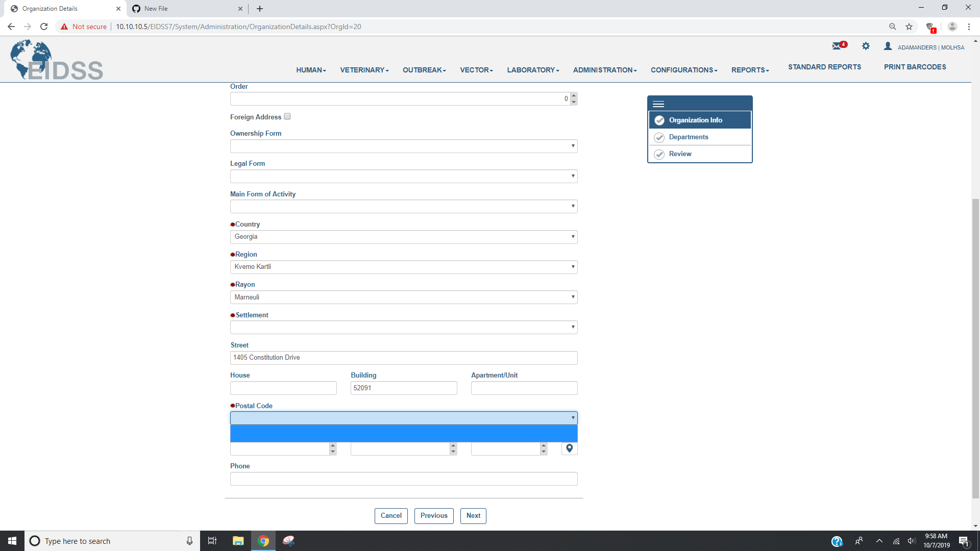Image resolution: width=980 pixels, height=551 pixels.
Task: Bookmark this page with star icon
Action: pyautogui.click(x=909, y=27)
